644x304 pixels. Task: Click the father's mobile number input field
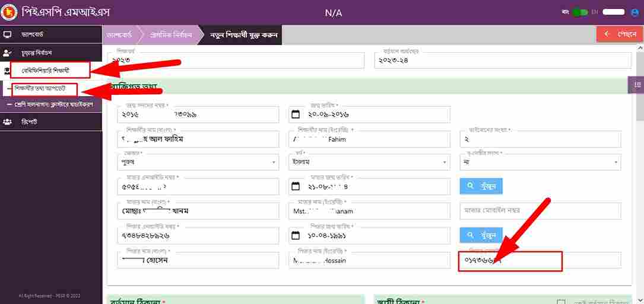(x=540, y=261)
